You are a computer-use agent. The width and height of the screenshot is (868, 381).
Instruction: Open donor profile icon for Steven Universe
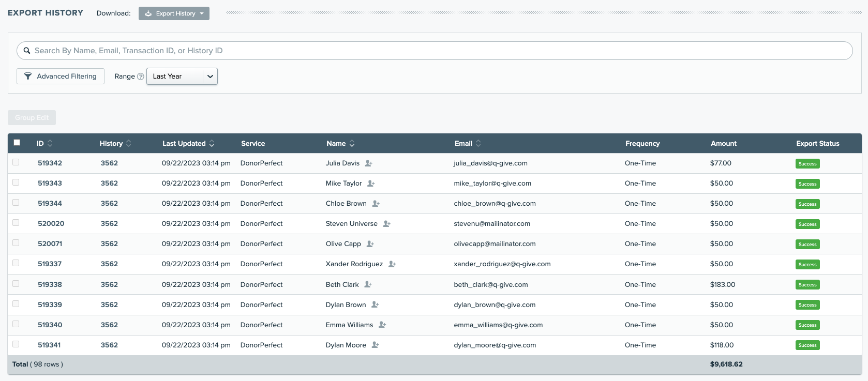(386, 224)
